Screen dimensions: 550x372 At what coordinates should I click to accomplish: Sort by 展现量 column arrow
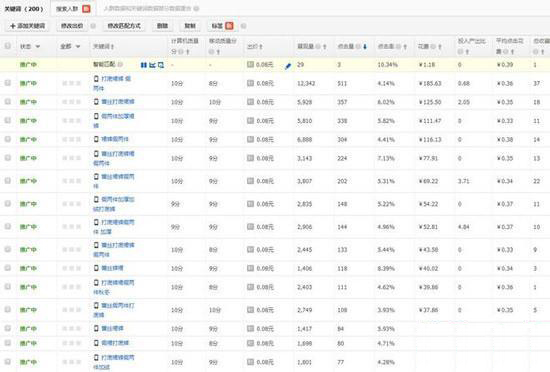(324, 47)
